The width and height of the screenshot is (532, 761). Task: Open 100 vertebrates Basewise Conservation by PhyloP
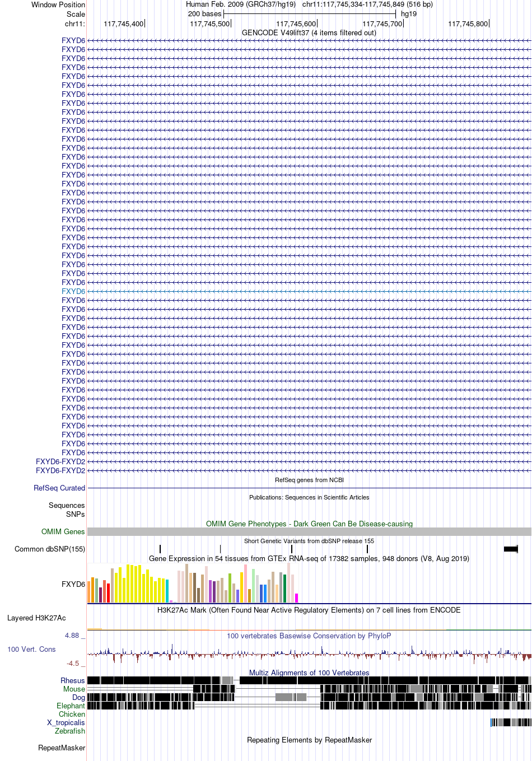point(309,636)
